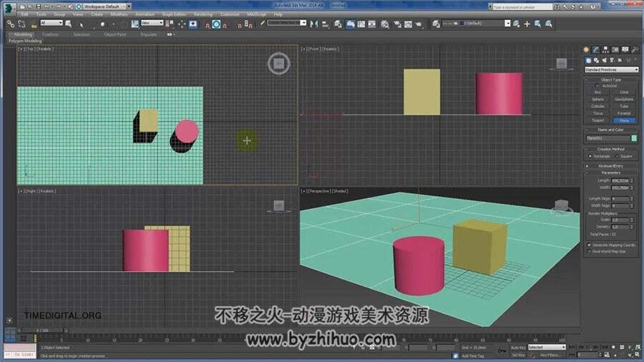Open the Tools menu

[x=41, y=14]
